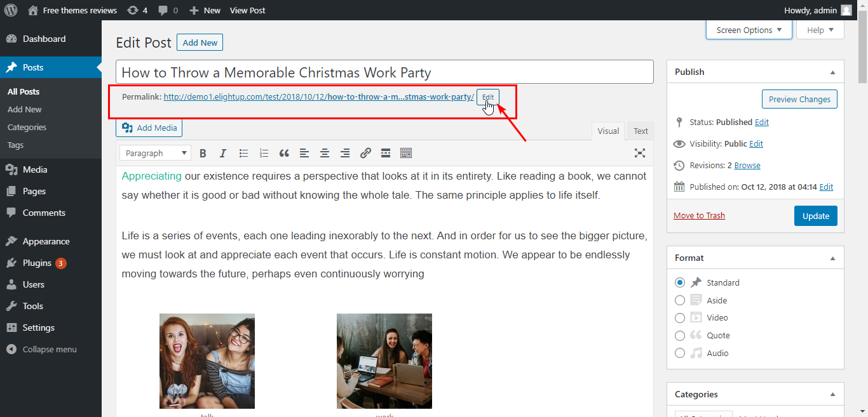Viewport: 868px width, 417px height.
Task: Open Tools in the sidebar
Action: pyautogui.click(x=51, y=306)
